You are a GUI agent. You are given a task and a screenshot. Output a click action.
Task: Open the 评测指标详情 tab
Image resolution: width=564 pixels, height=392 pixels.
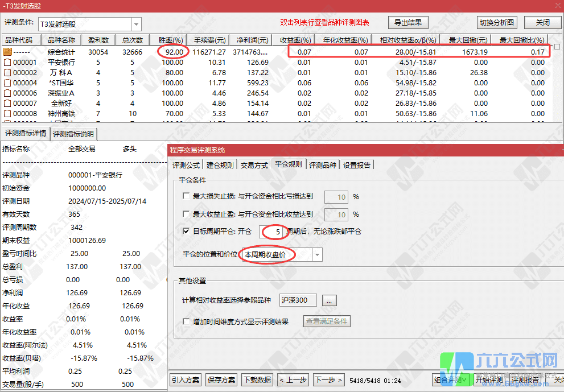[x=26, y=133]
